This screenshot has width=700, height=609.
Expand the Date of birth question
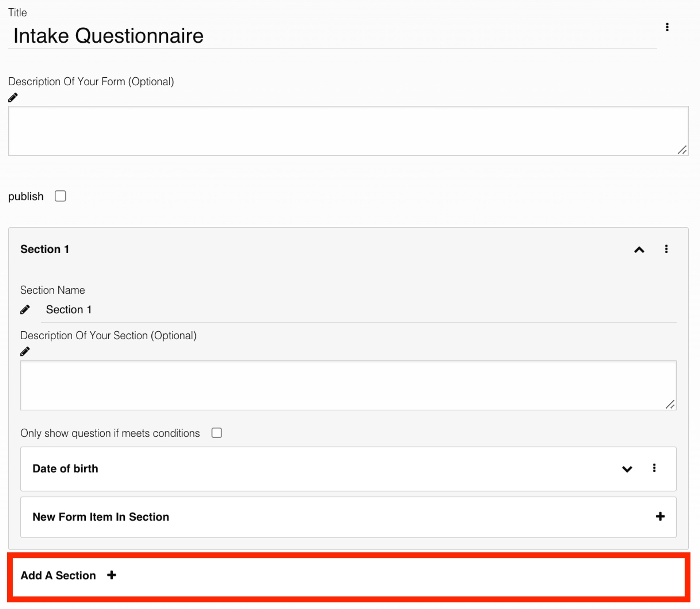pos(627,469)
